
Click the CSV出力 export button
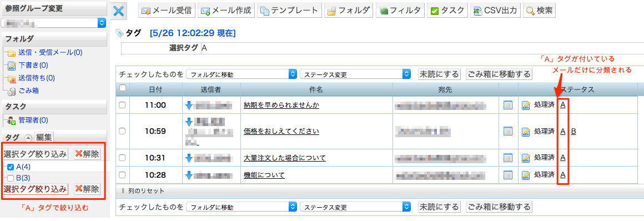tap(496, 11)
